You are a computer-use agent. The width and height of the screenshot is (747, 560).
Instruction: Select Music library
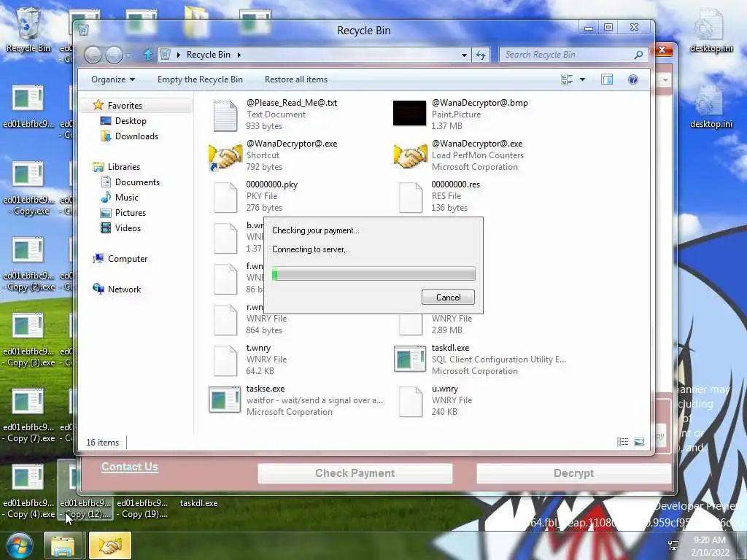coord(126,197)
